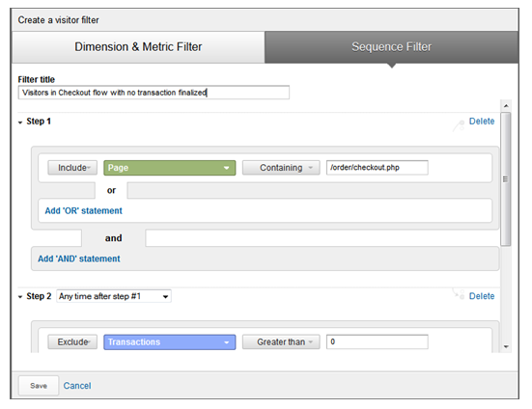Click the Save button
Screen dimensions: 532x409
[39, 386]
